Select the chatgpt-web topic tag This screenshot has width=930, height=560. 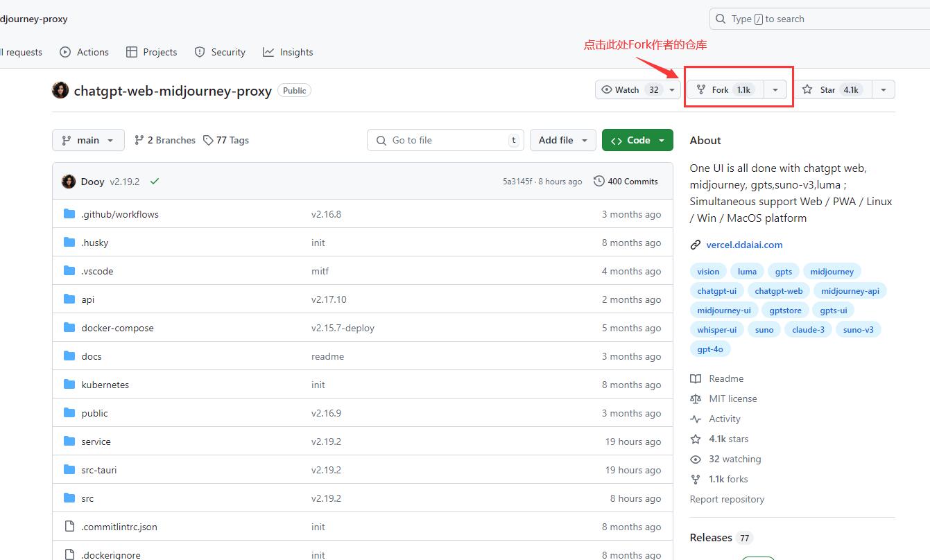[778, 291]
